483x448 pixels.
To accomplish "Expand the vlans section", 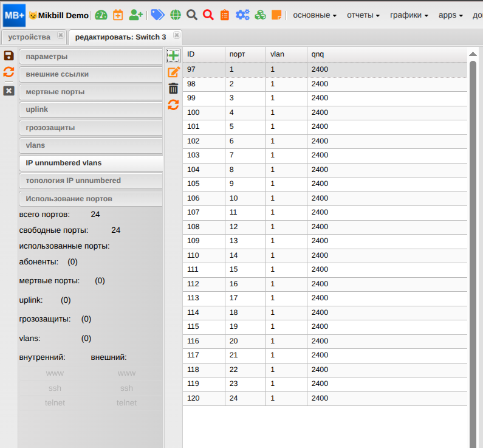I will point(91,145).
